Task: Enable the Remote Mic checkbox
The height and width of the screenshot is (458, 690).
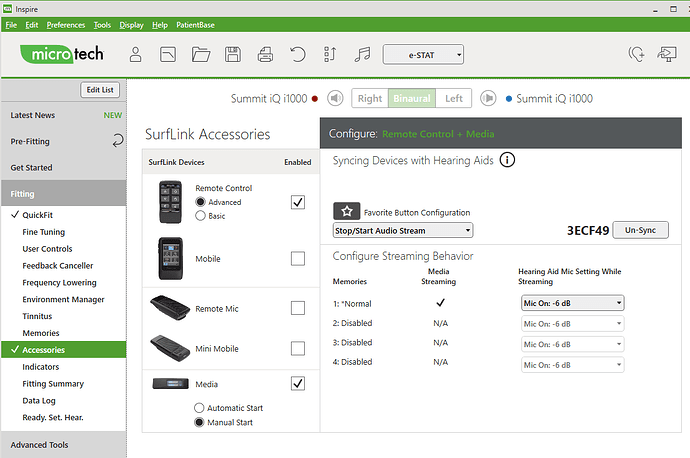Action: (x=298, y=308)
